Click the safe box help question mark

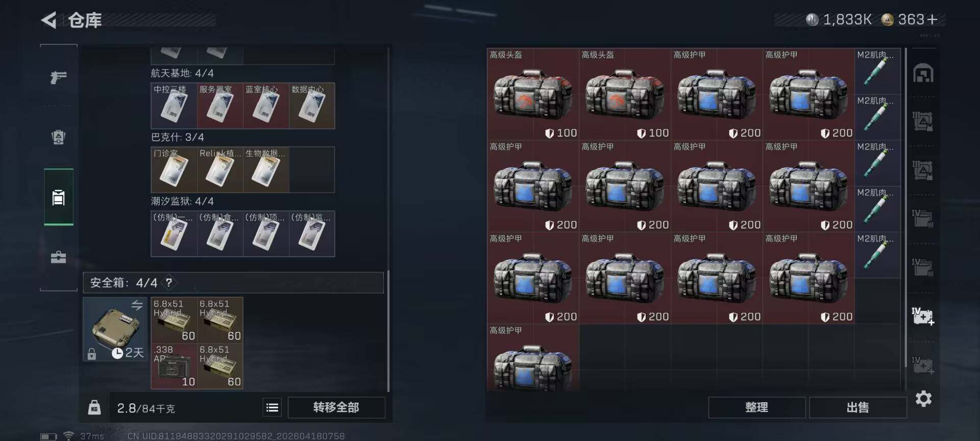coord(169,282)
